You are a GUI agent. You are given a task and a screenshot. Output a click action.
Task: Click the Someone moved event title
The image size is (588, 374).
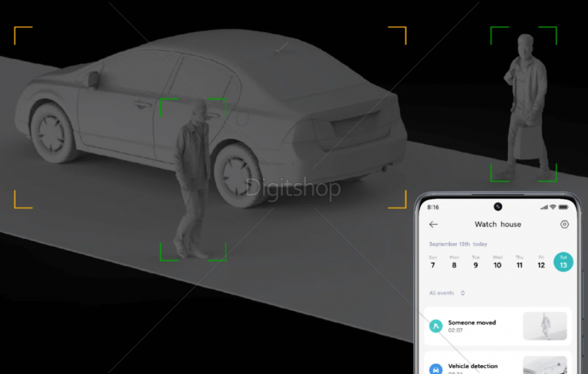472,323
